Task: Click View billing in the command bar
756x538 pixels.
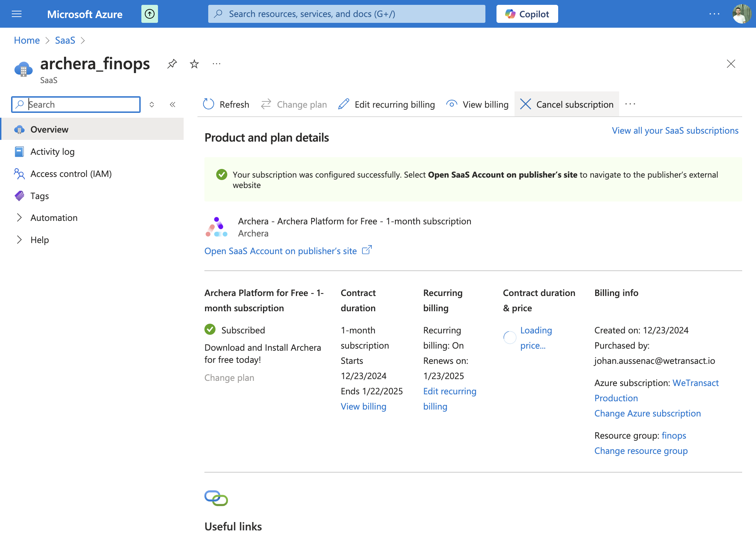Action: pos(477,104)
